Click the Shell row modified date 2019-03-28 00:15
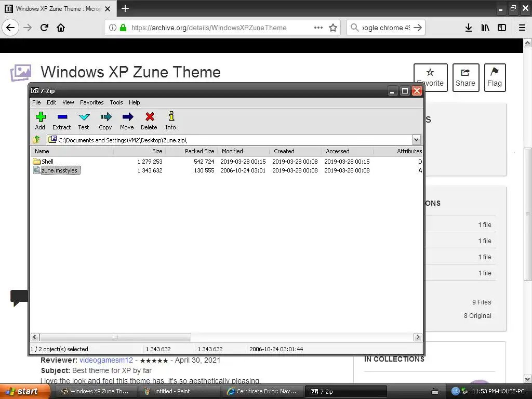Image resolution: width=532 pixels, height=399 pixels. coord(243,162)
